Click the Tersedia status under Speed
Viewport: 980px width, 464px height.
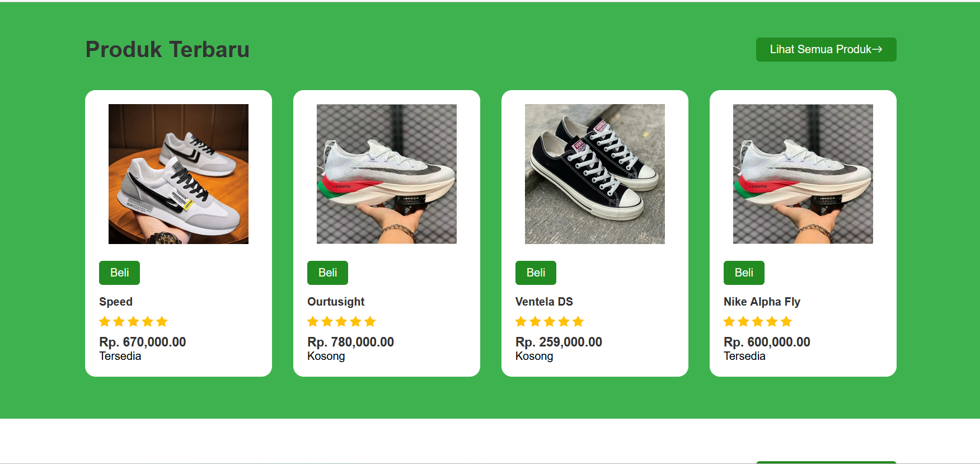[120, 356]
